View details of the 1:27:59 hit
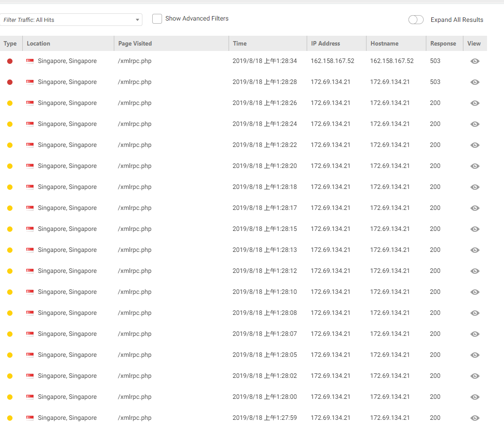504x431 pixels. (475, 418)
